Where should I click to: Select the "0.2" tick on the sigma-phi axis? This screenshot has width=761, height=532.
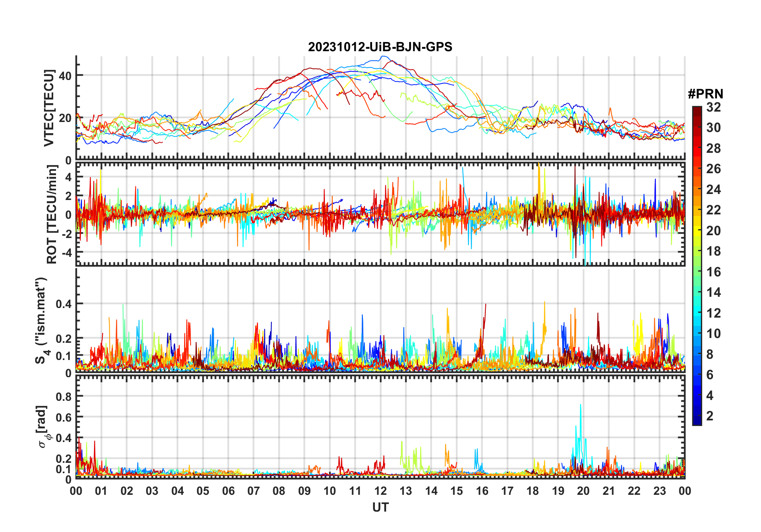pyautogui.click(x=64, y=459)
